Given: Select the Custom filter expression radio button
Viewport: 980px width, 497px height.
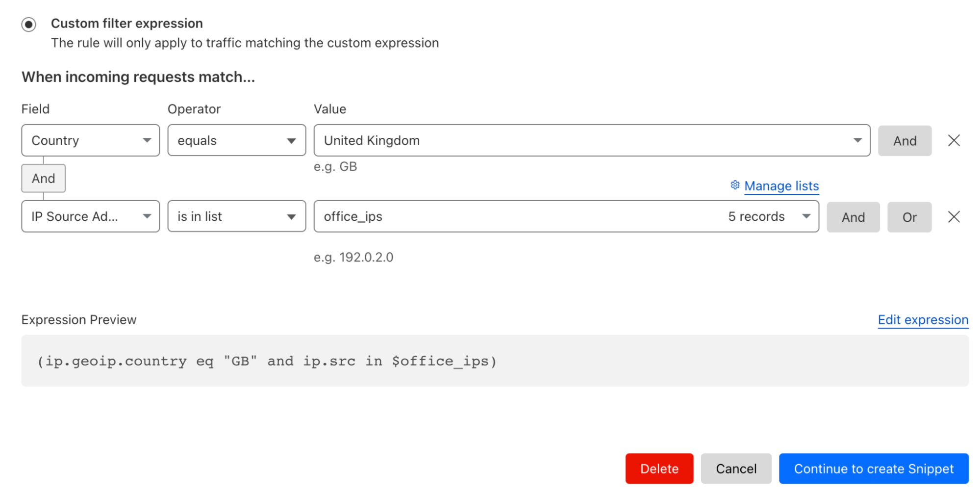Looking at the screenshot, I should (x=28, y=24).
